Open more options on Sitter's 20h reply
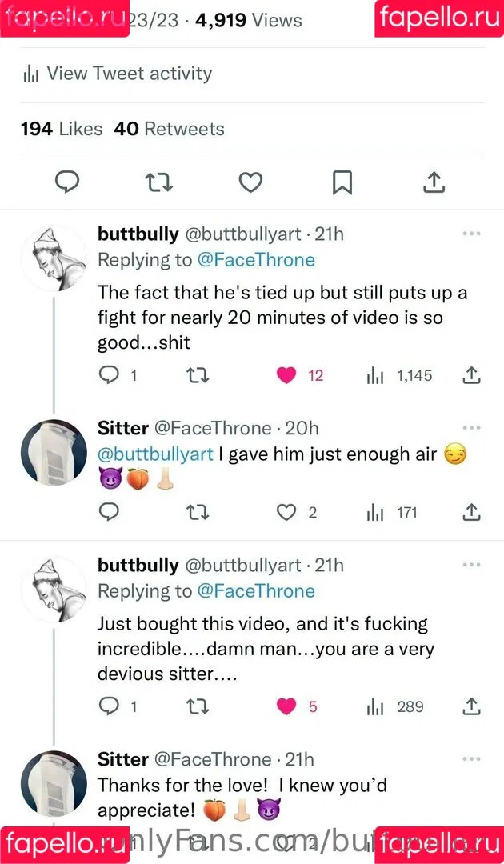Viewport: 504px width, 864px height. pyautogui.click(x=472, y=428)
